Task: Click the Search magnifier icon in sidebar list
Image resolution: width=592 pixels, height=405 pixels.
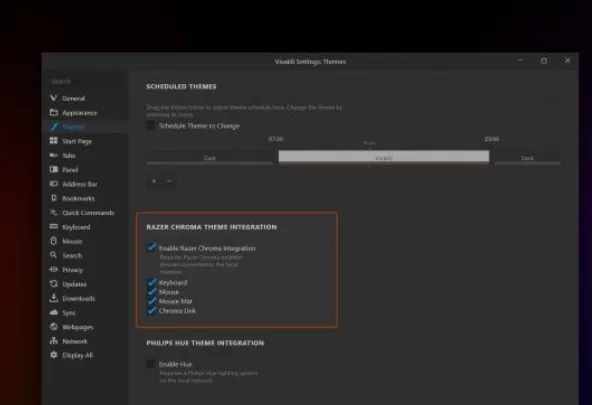Action: (x=54, y=255)
